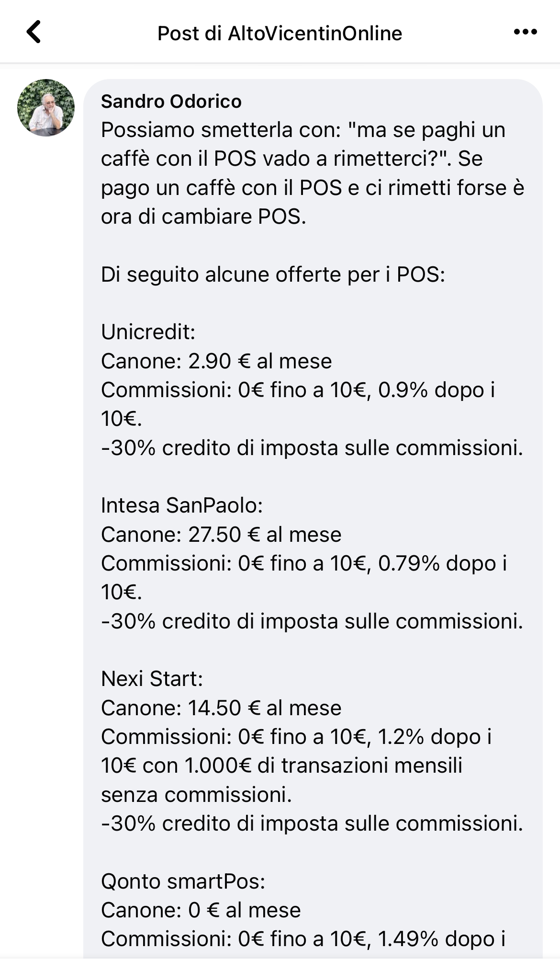Tap the 'Qonto smartPos:' heading
Screen dimensions: 560x960
click(183, 881)
